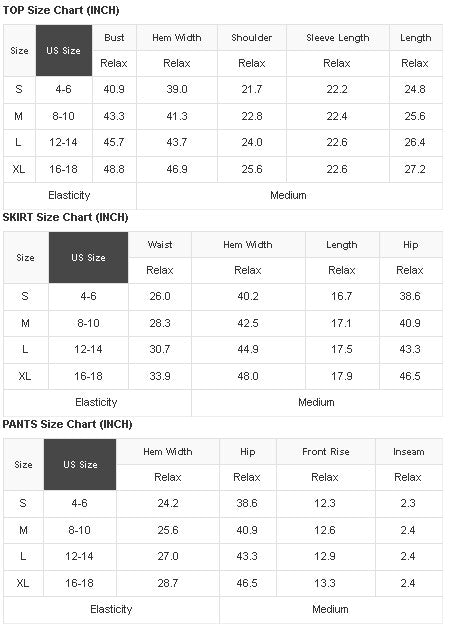Viewport: 451px width, 632px height.
Task: Select the Bust column header
Action: pyautogui.click(x=114, y=37)
